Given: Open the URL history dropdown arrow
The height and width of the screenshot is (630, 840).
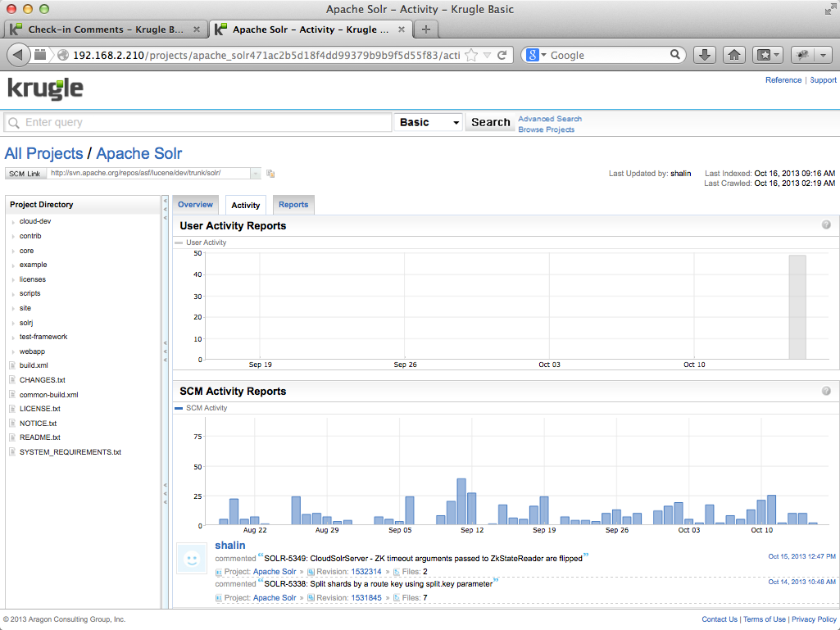Looking at the screenshot, I should pos(487,55).
